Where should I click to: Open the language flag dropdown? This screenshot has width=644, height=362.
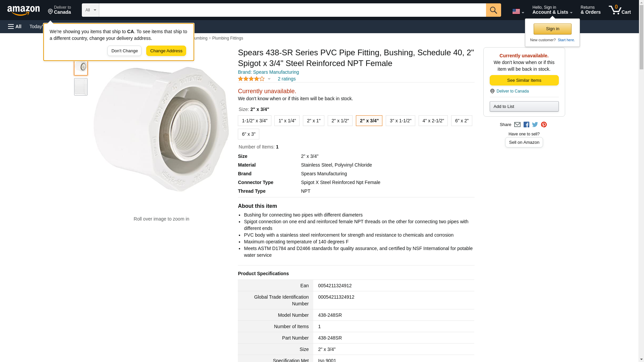coord(518,11)
